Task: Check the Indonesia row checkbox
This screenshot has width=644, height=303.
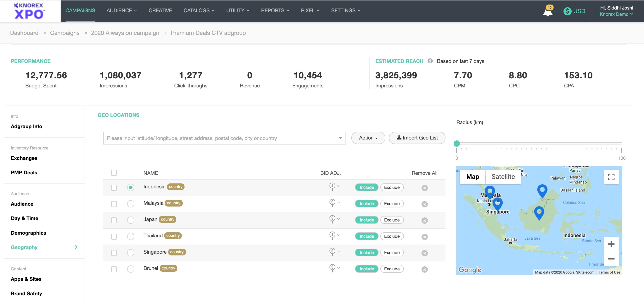Action: 114,188
